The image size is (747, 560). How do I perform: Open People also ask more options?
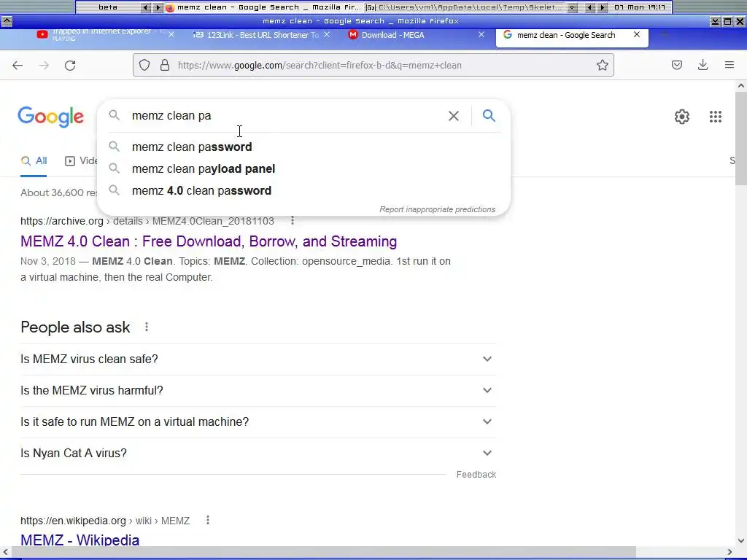tap(147, 327)
